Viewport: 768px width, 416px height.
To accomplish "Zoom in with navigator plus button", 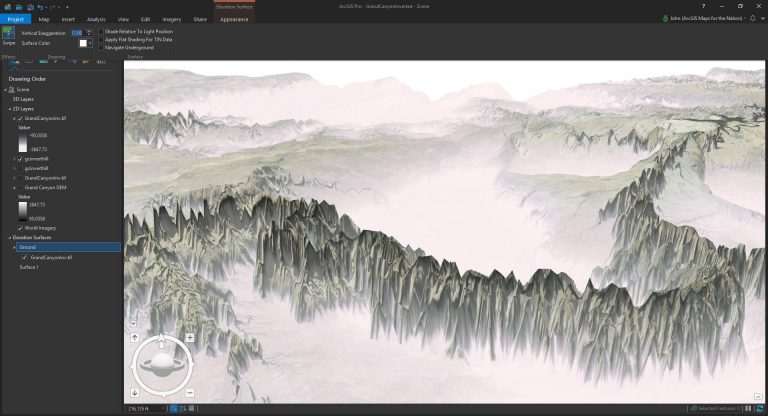I will tap(190, 338).
